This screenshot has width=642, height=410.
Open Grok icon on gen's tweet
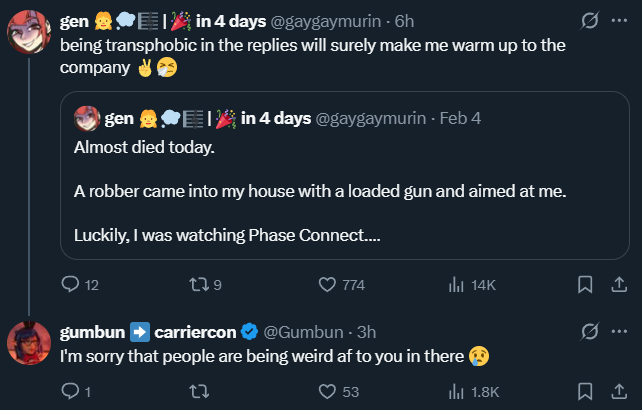tap(590, 20)
